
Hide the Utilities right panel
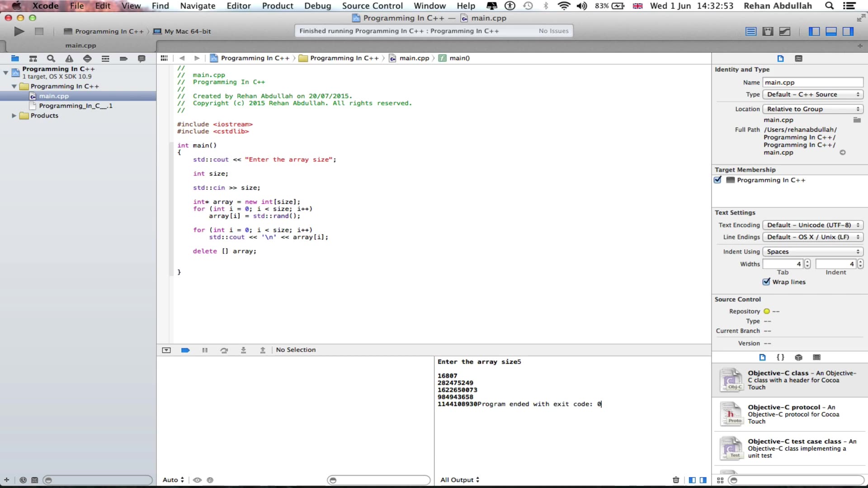(848, 31)
